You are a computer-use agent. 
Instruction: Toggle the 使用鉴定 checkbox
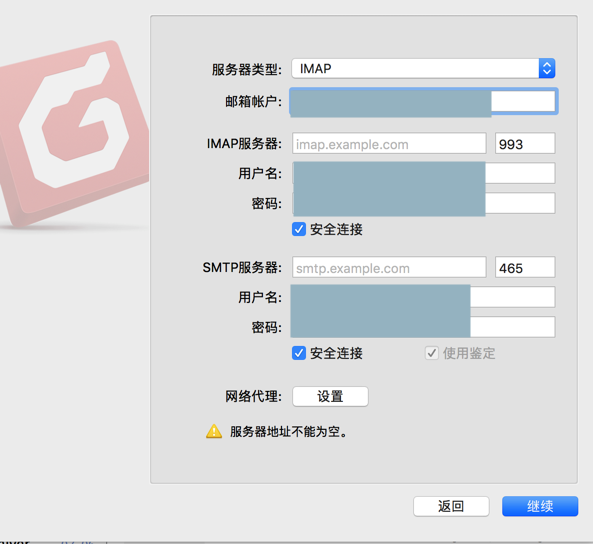click(432, 353)
